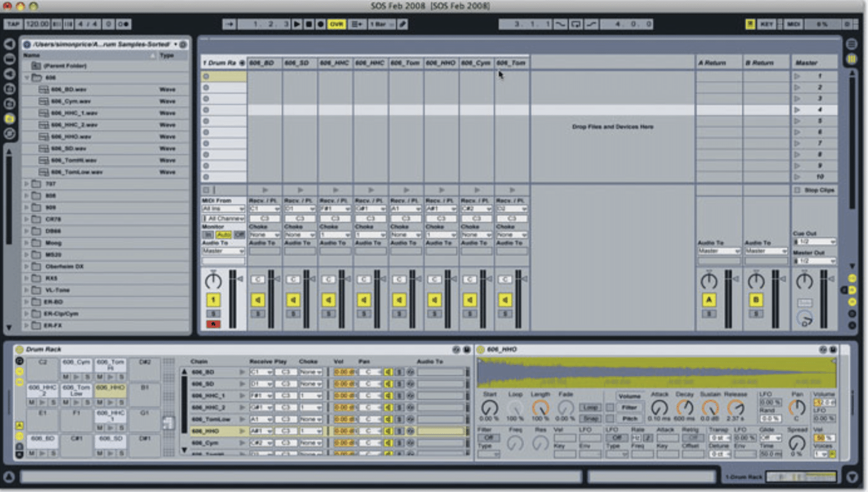Select the 606_BD track header
Image resolution: width=868 pixels, height=492 pixels.
(264, 63)
